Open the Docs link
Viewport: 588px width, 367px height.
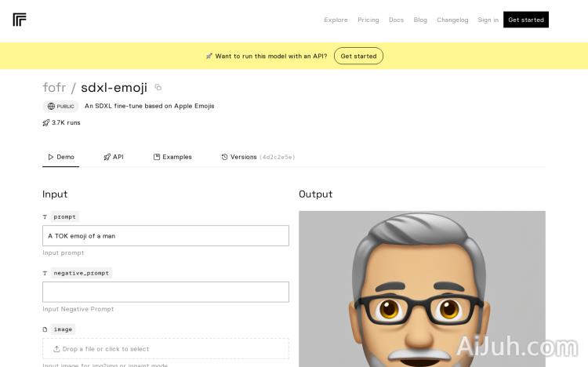[396, 20]
